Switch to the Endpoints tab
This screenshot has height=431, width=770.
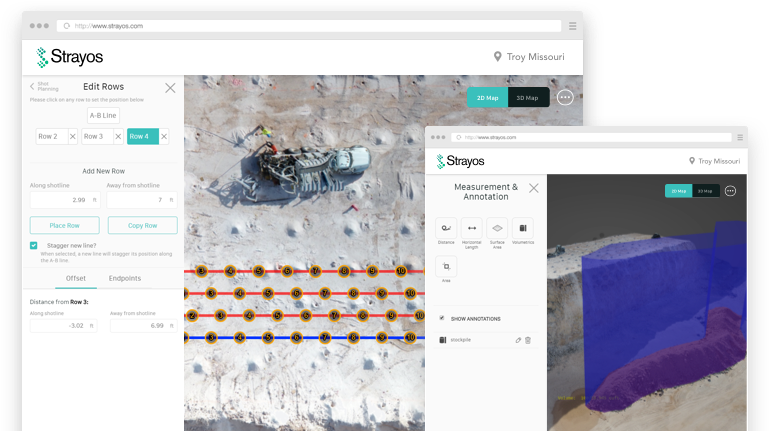click(x=124, y=278)
